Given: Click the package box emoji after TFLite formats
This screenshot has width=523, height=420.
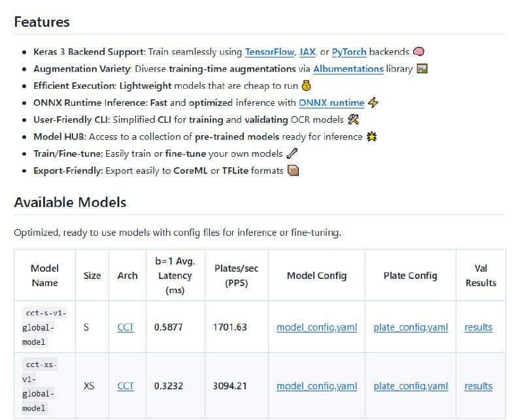Looking at the screenshot, I should [294, 170].
